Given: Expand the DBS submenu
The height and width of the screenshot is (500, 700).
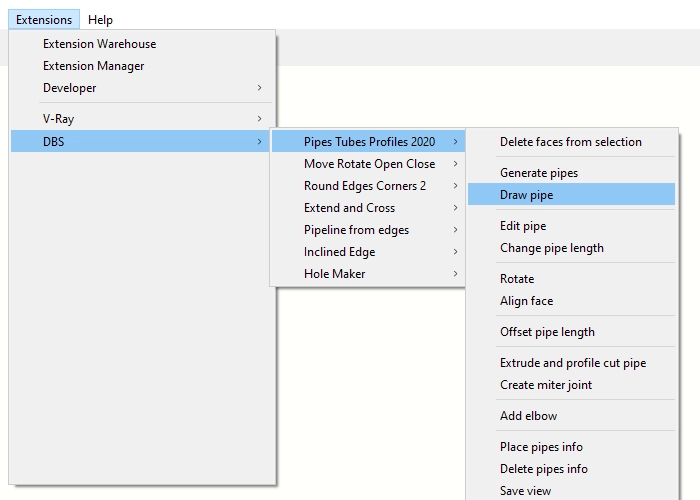Looking at the screenshot, I should pyautogui.click(x=140, y=141).
